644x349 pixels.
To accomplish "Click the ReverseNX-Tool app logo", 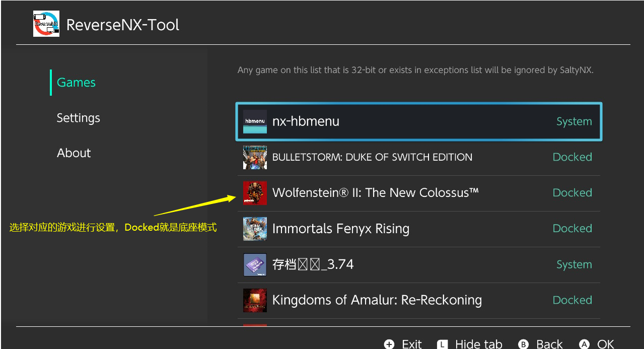I will click(46, 24).
